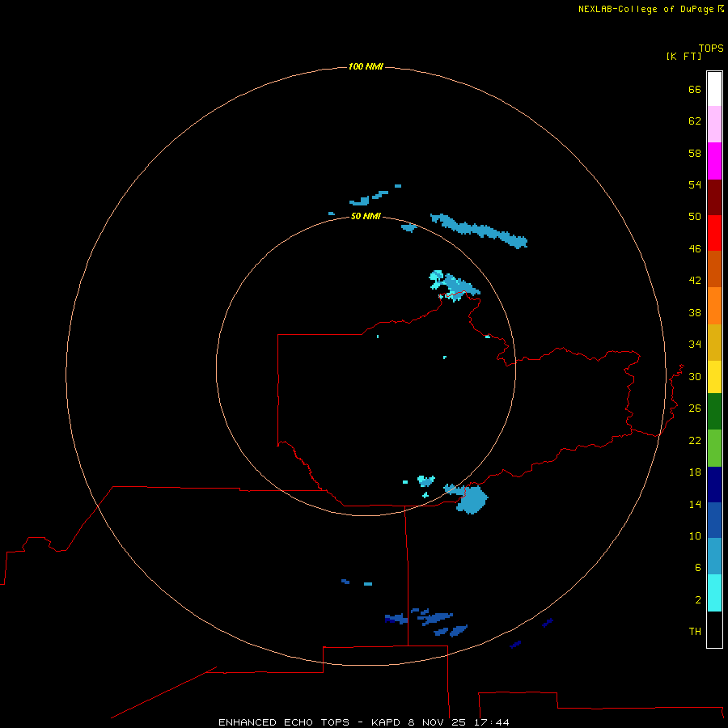The image size is (728, 728).
Task: Click the '42' legend value
Action: click(x=695, y=280)
